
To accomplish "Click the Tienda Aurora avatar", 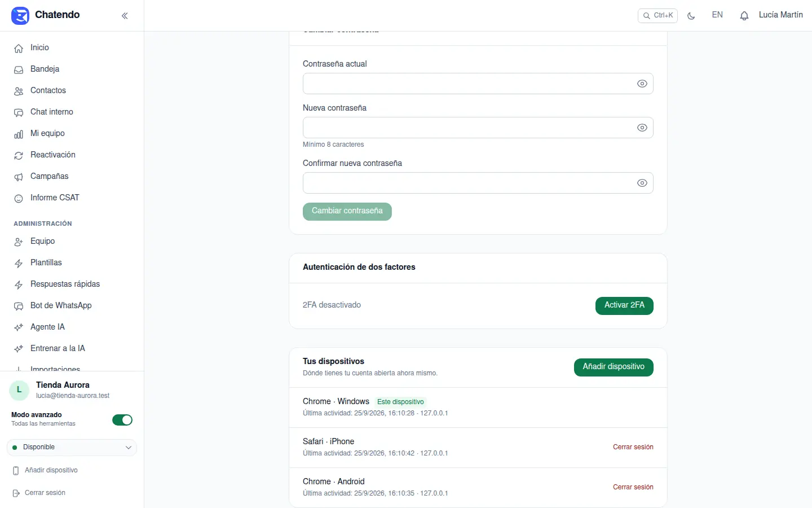I will click(19, 390).
